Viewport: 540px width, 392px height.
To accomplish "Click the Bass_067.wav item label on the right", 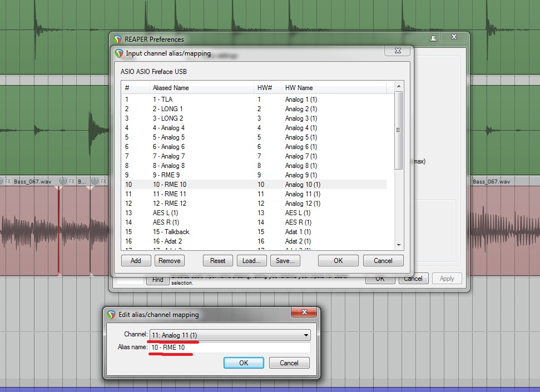I will (492, 181).
